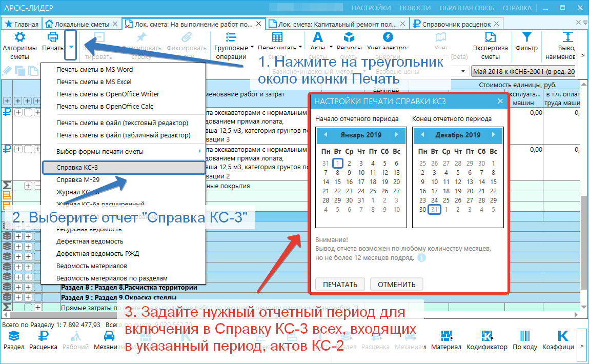This screenshot has width=589, height=364.
Task: Open the Кодификатор icon
Action: pos(487,335)
